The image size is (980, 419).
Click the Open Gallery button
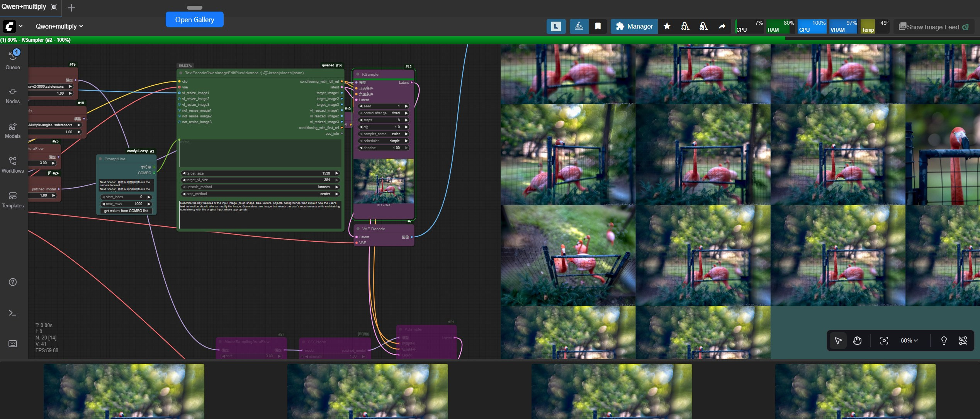point(194,20)
